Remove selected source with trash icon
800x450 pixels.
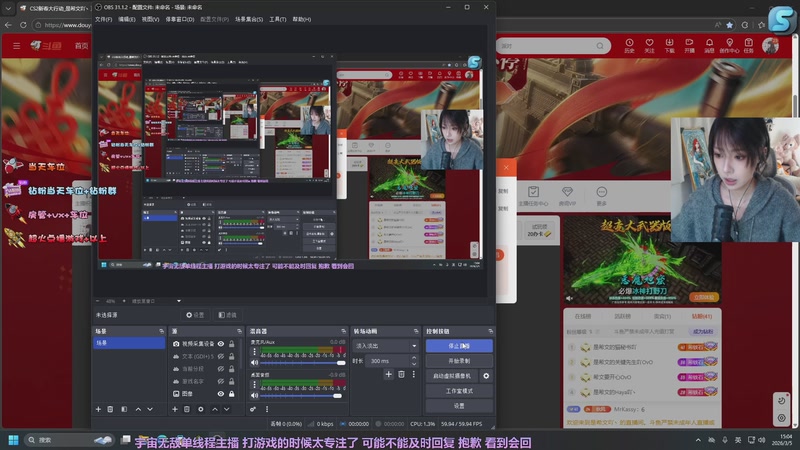(187, 409)
